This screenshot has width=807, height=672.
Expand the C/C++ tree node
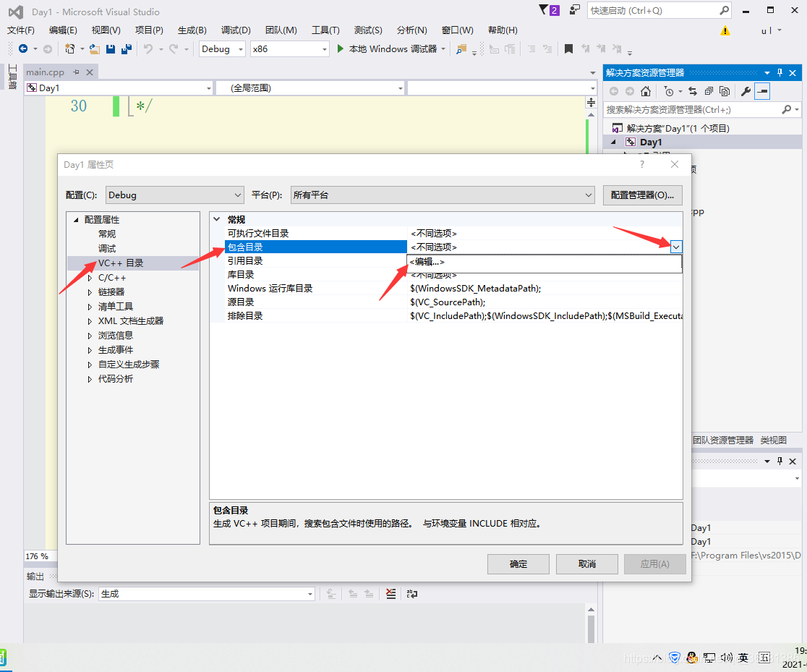coord(90,278)
